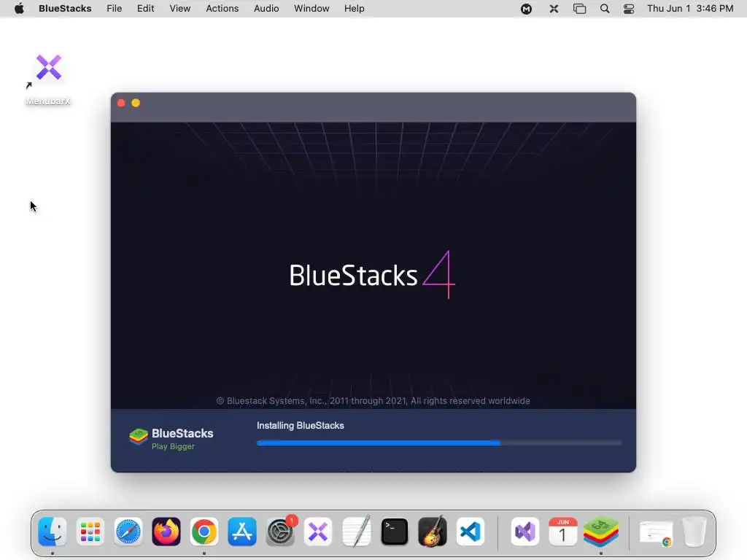Open the Actions menu

[x=222, y=9]
